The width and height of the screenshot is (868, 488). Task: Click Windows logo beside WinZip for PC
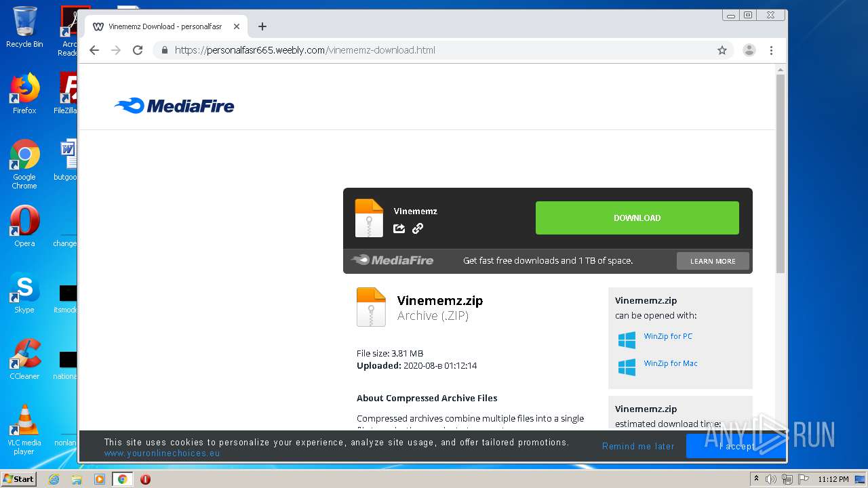[x=627, y=340]
